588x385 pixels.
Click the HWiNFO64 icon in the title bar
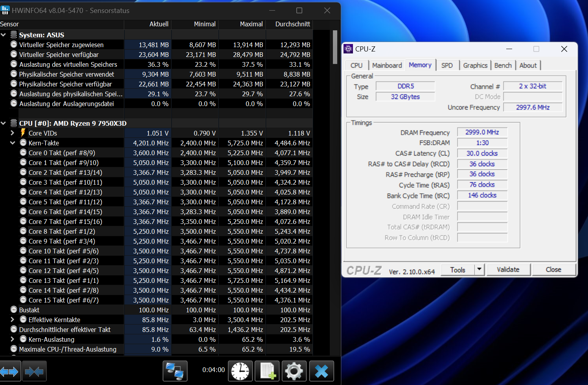pyautogui.click(x=5, y=11)
